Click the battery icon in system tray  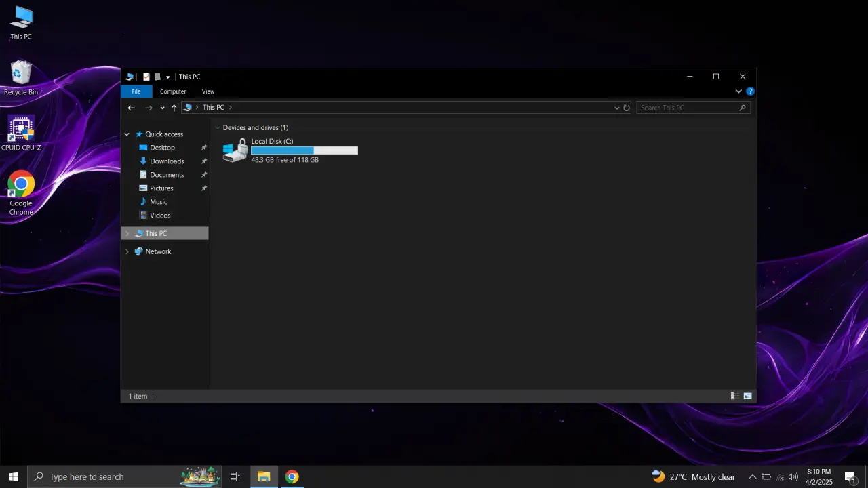coord(766,476)
